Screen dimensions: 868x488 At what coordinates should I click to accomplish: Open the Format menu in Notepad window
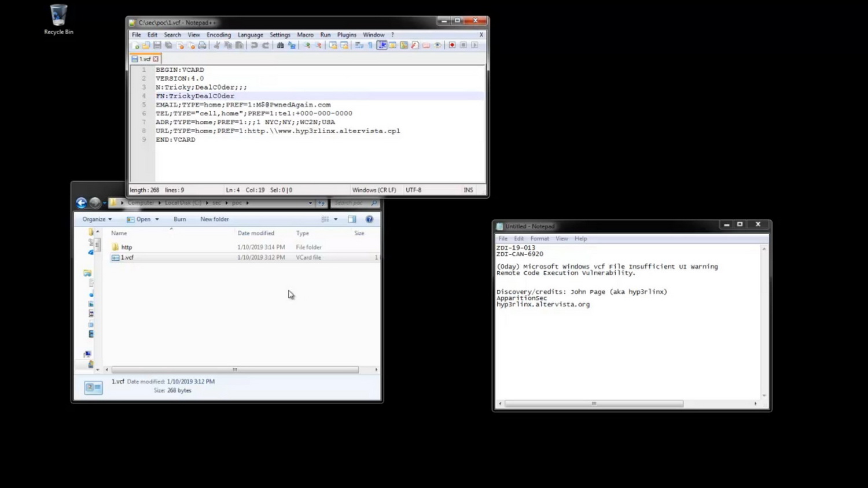[539, 238]
